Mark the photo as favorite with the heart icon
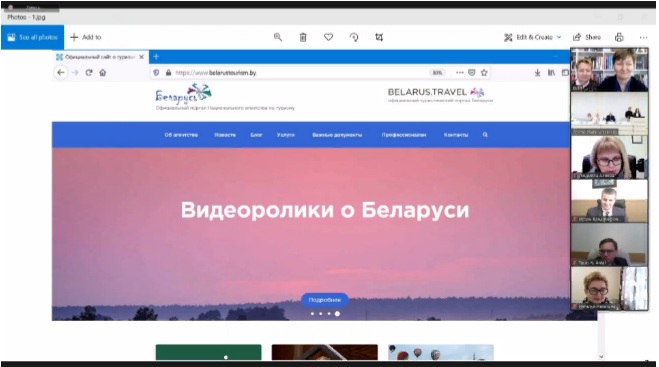This screenshot has width=659, height=367. [329, 37]
